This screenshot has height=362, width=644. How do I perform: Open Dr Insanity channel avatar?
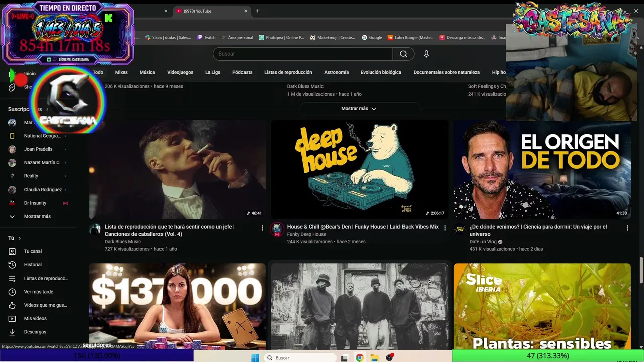tap(12, 203)
